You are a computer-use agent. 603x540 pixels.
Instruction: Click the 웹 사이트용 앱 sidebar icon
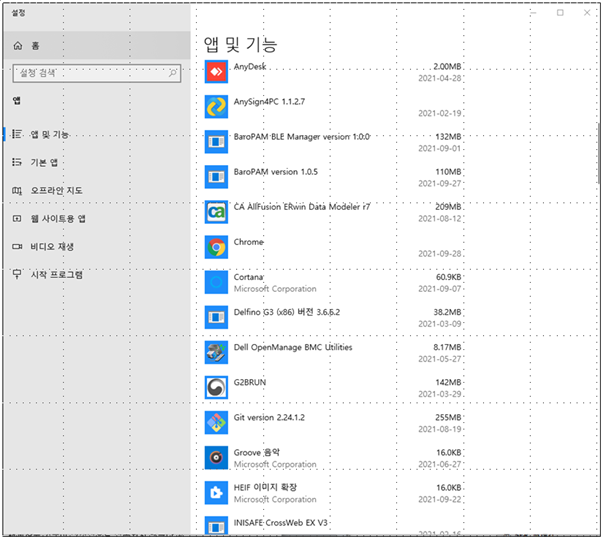tap(17, 218)
